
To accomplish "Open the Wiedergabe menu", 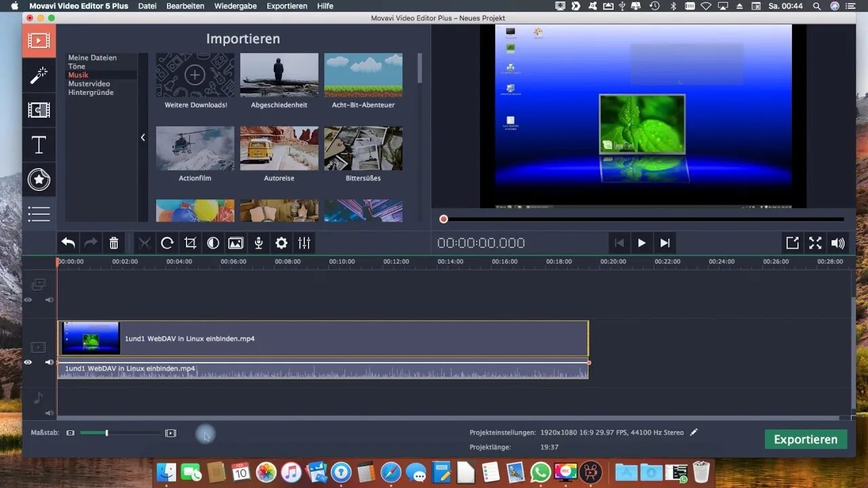I will pyautogui.click(x=235, y=6).
